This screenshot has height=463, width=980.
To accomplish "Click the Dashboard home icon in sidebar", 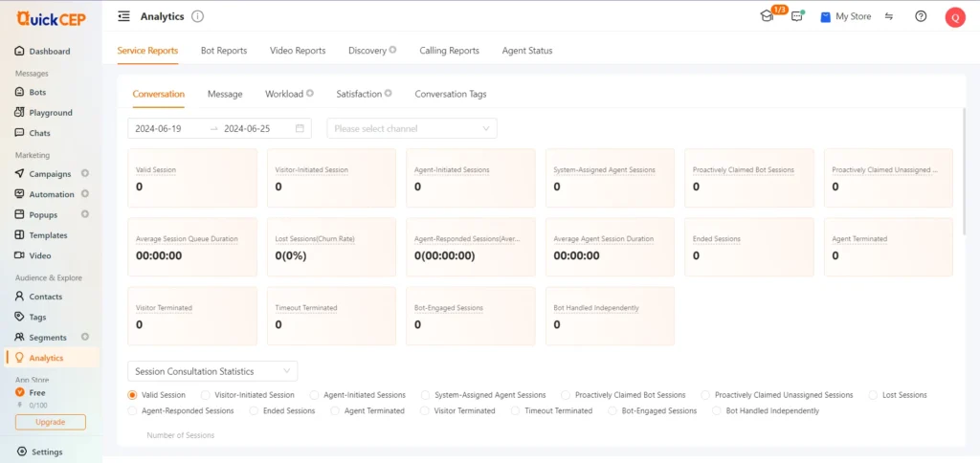I will click(x=19, y=52).
